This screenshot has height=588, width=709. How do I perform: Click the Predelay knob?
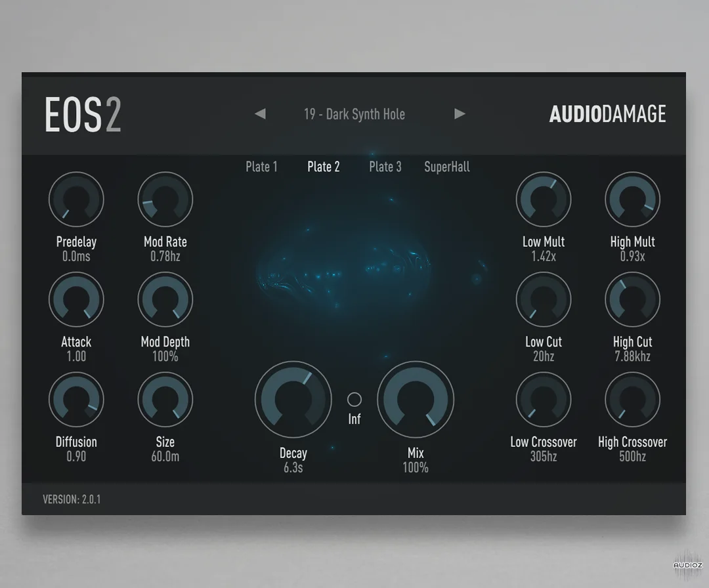[76, 199]
